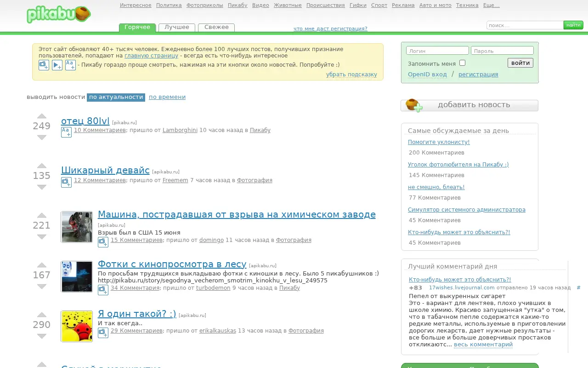Downvote the post 'отец 80lvl'
The width and height of the screenshot is (588, 368).
coord(42,137)
